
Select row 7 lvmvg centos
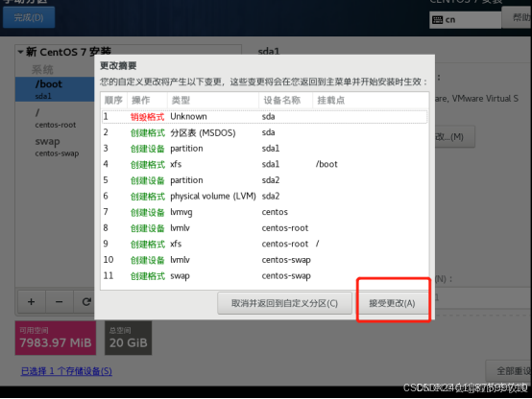264,212
